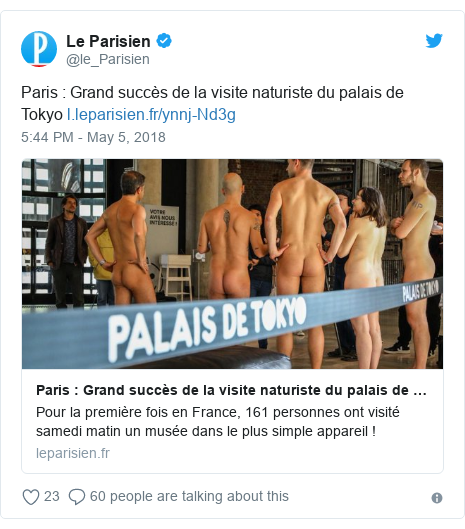The height and width of the screenshot is (529, 465).
Task: Click the speech bubble reply icon
Action: (x=77, y=497)
